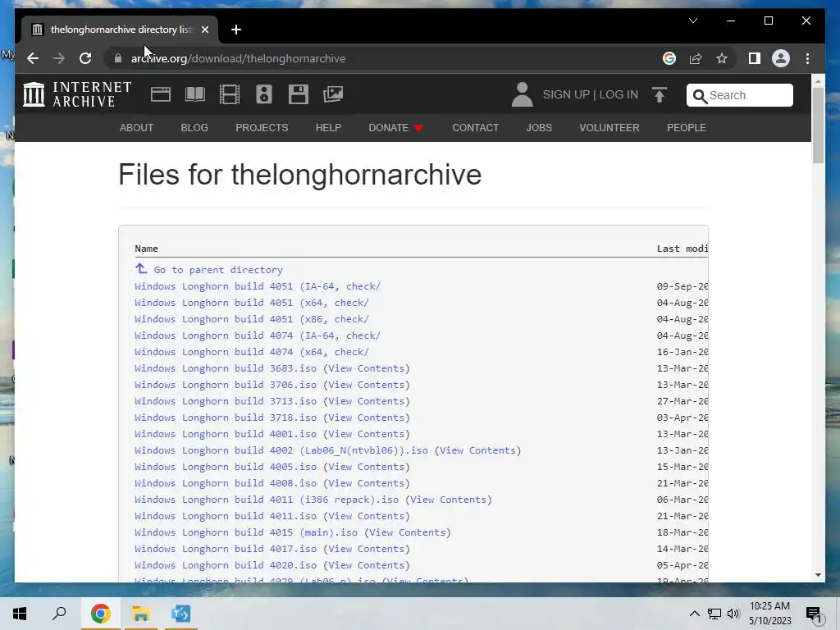Image resolution: width=840 pixels, height=630 pixels.
Task: Click the page vertical scrollbar thumb
Action: 818,125
